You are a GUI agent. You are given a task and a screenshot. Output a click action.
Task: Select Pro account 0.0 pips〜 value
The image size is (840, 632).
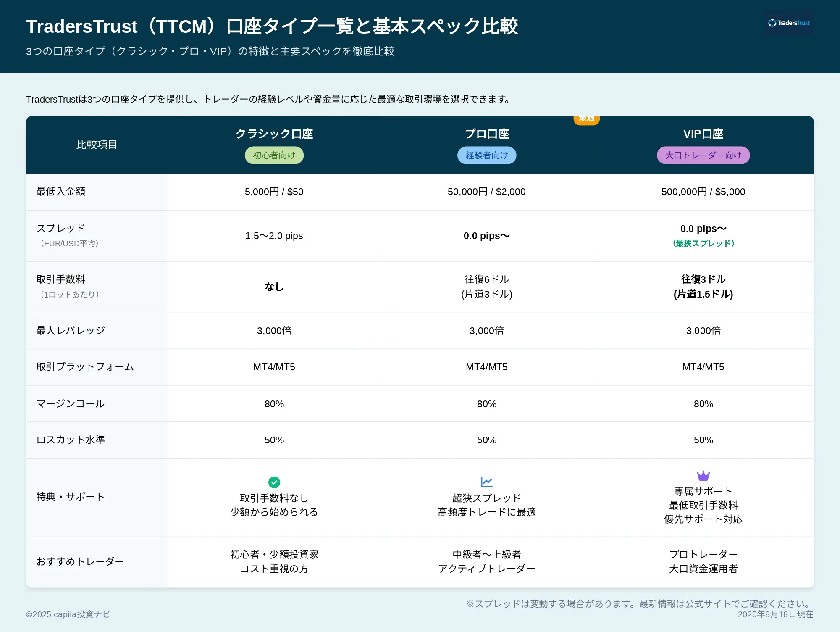pos(487,236)
